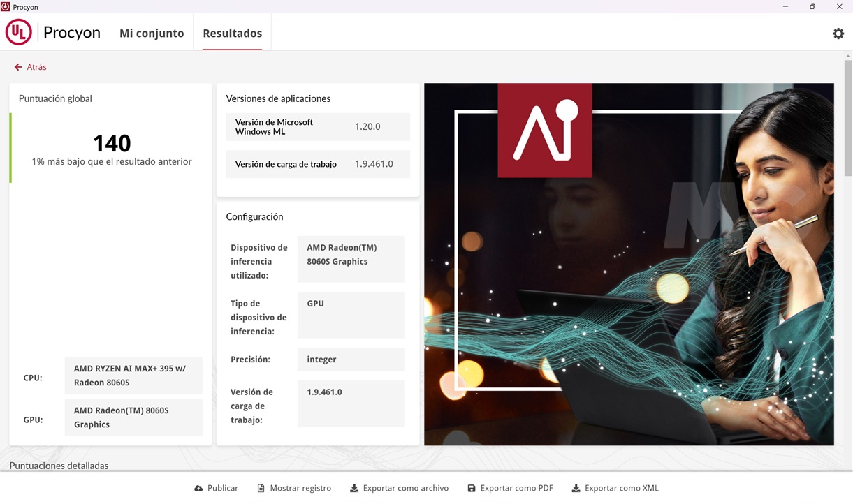The height and width of the screenshot is (504, 853).
Task: Click the scrollbar's up arrow
Action: click(848, 56)
